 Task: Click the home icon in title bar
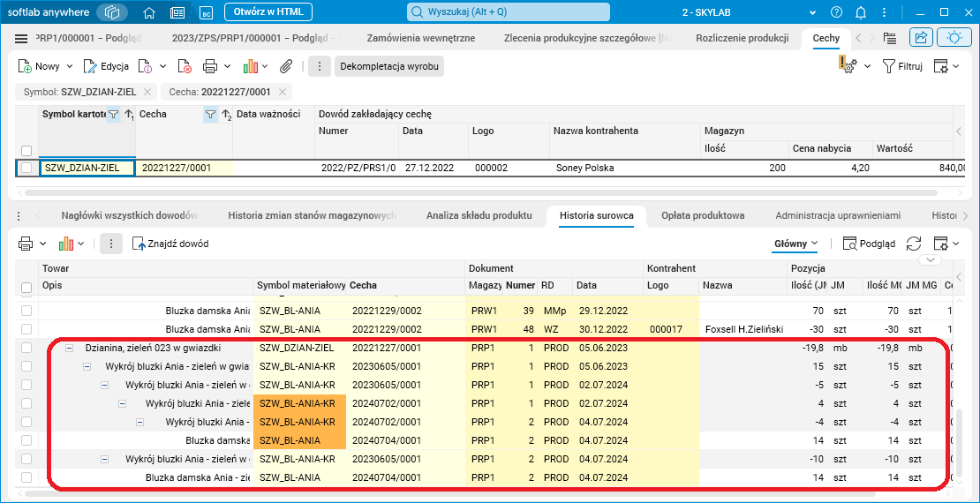[x=149, y=13]
